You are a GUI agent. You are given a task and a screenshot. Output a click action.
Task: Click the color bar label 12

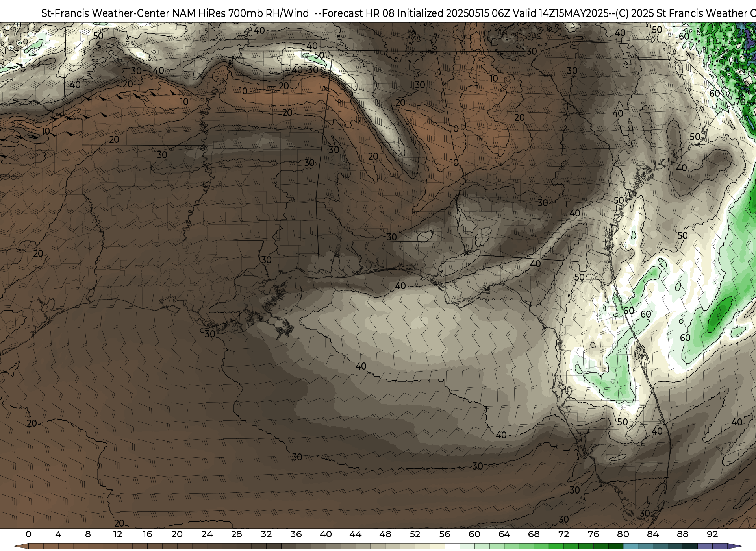pyautogui.click(x=118, y=534)
